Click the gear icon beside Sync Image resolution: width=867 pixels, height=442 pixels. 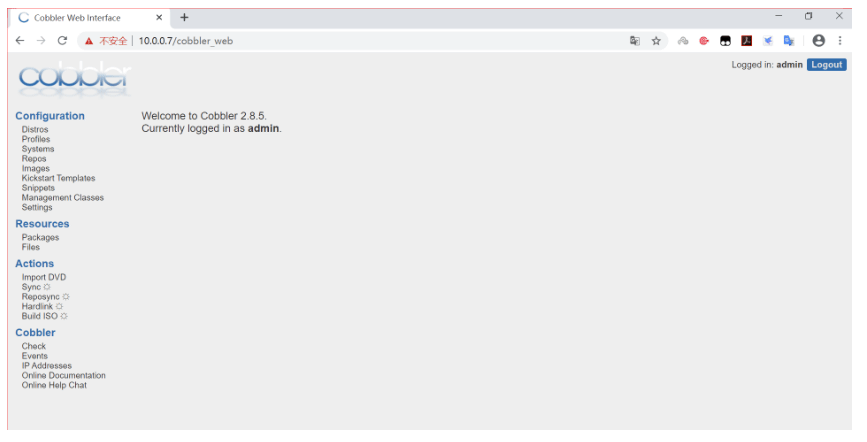[47, 287]
